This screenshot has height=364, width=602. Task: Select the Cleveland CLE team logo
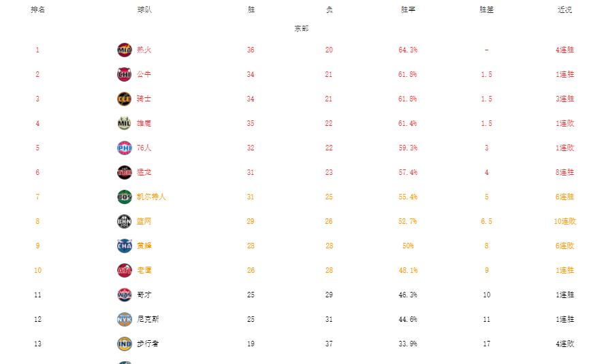(125, 99)
